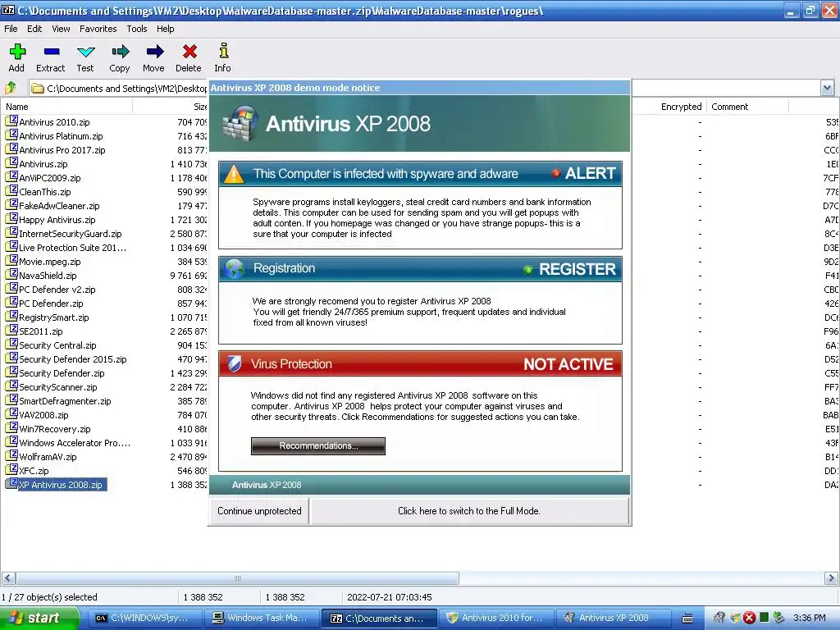Click the NOT ACTIVE virus protection status
Viewport: 840px width, 630px height.
point(568,364)
